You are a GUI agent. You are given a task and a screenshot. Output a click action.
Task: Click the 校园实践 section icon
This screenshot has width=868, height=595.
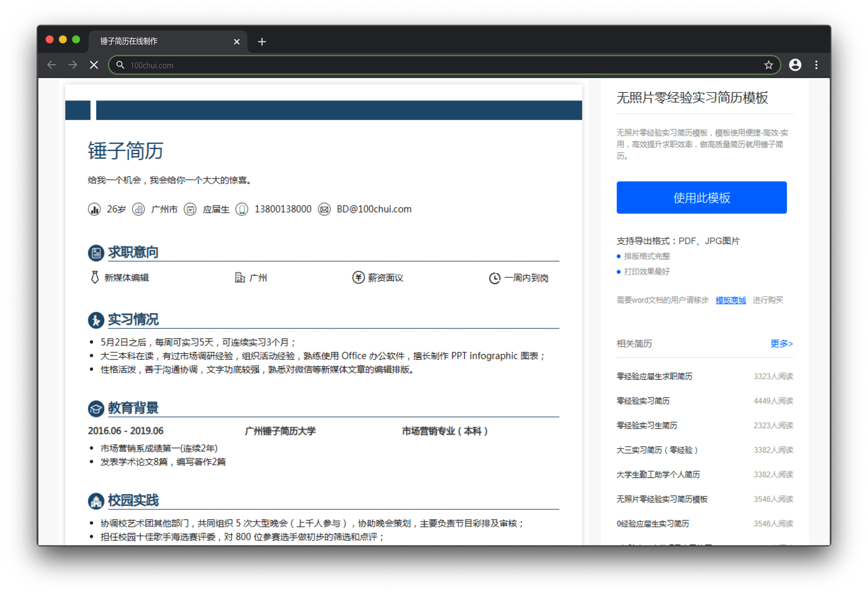(x=96, y=501)
